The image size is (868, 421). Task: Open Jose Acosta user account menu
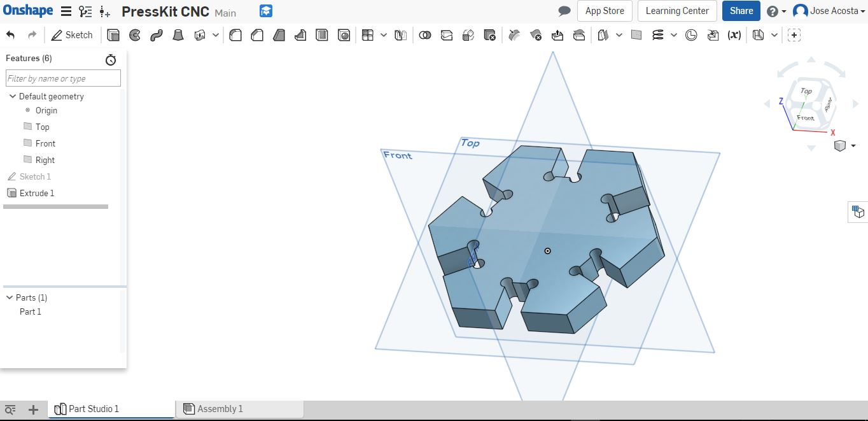coord(830,11)
